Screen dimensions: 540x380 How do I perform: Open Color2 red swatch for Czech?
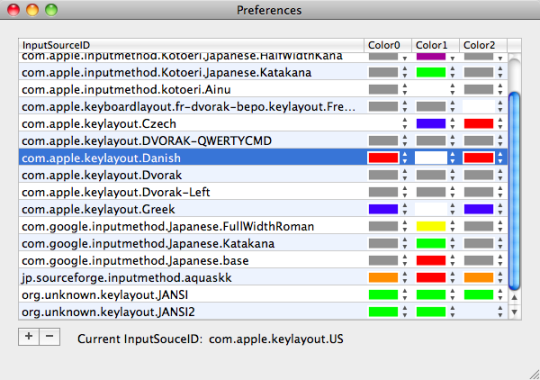pos(479,124)
